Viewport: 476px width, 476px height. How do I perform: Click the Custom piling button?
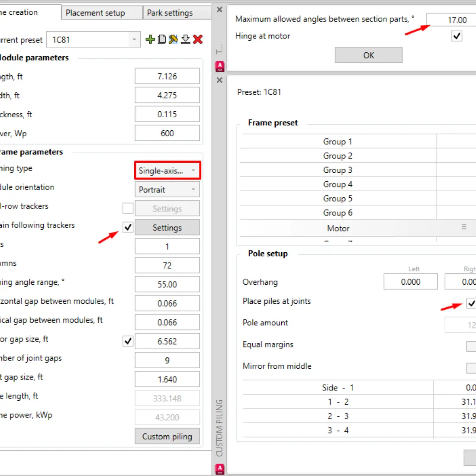tap(167, 436)
